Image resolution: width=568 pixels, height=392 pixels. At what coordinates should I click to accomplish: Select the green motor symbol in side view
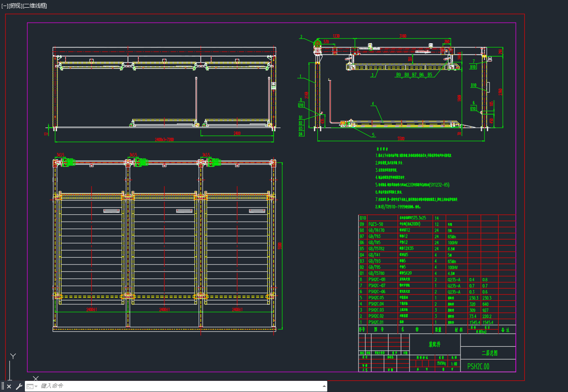tap(317, 43)
